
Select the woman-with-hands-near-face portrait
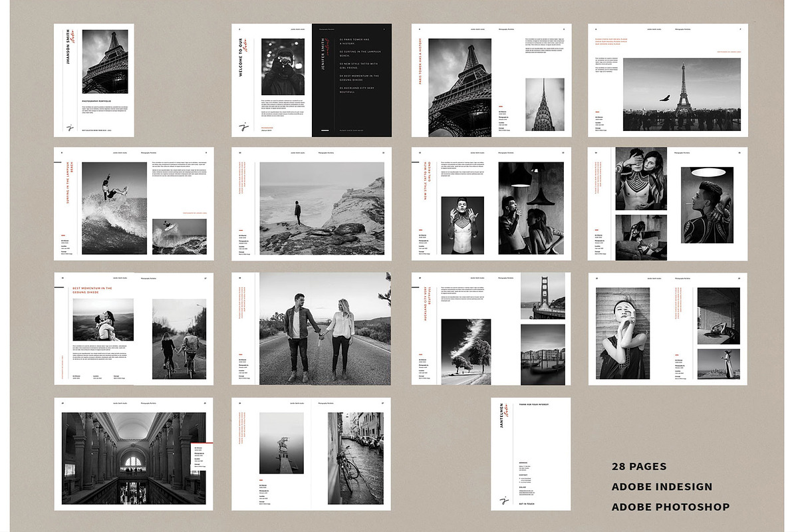pos(623,334)
